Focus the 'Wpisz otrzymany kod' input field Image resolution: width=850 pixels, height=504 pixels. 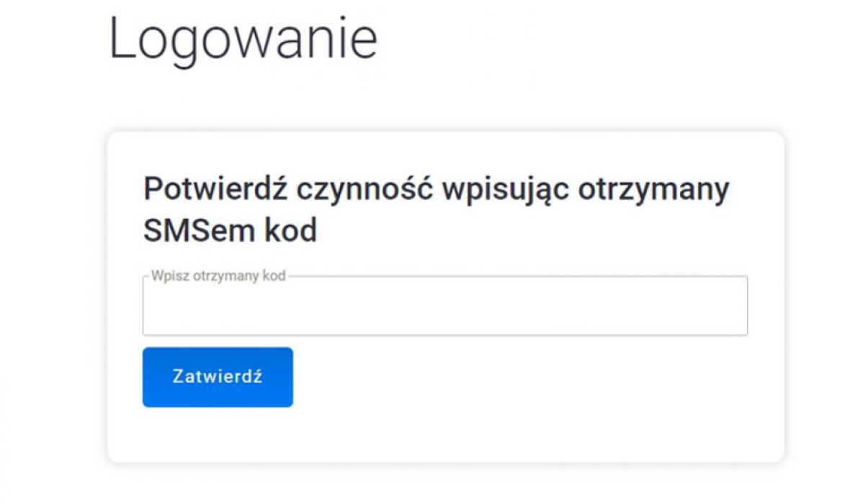tap(444, 308)
